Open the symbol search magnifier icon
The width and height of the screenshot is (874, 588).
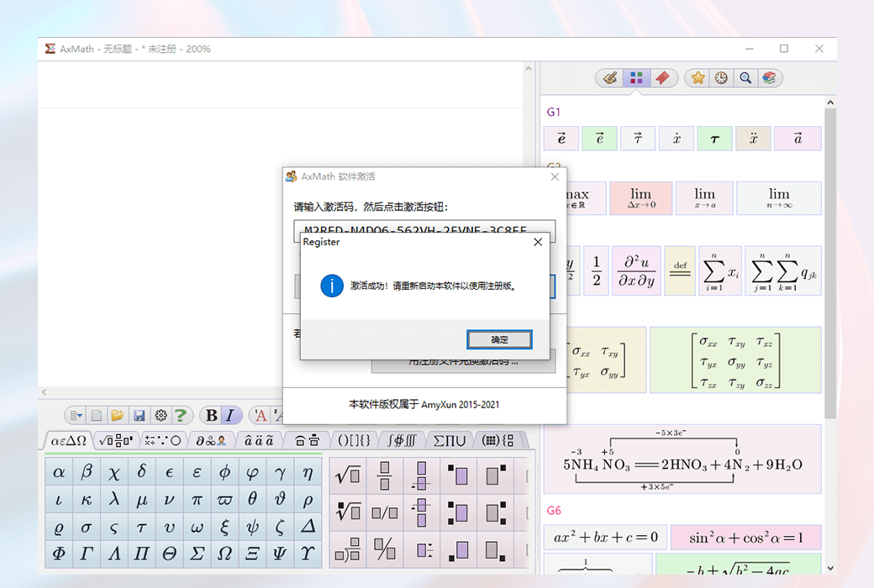pos(745,77)
